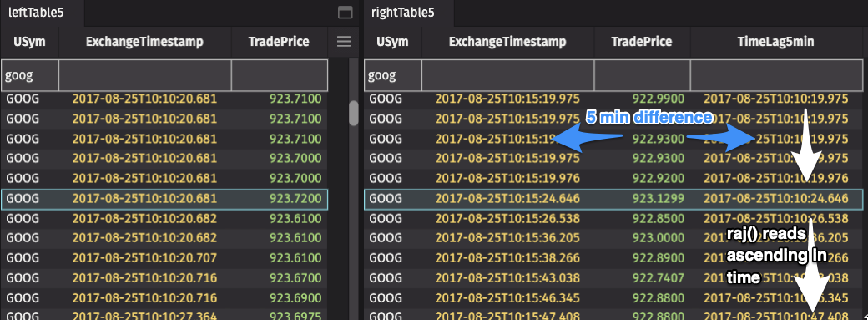The height and width of the screenshot is (320, 868).
Task: Switch to the leftTable5 tab
Action: tap(36, 13)
